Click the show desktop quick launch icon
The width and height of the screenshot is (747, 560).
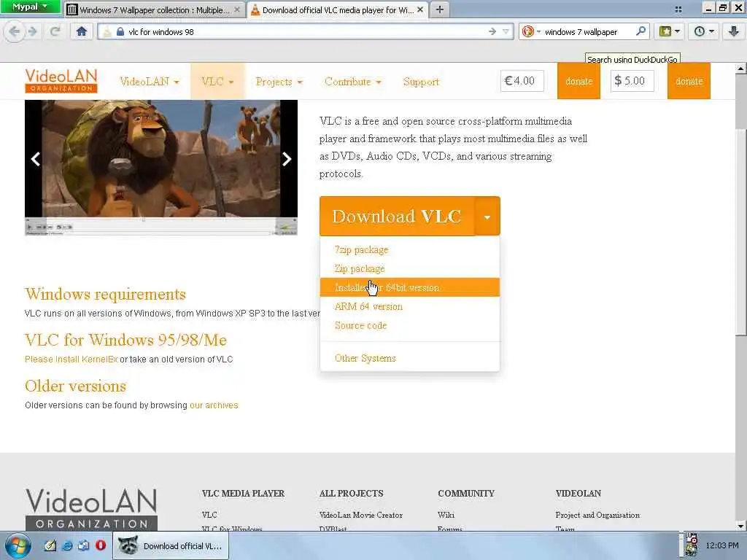pos(84,545)
